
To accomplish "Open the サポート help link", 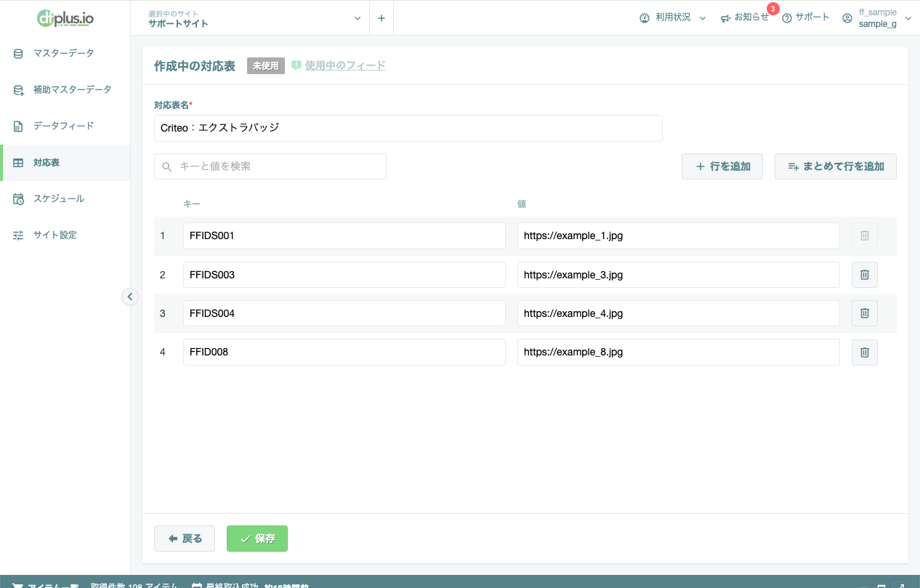I will click(806, 17).
